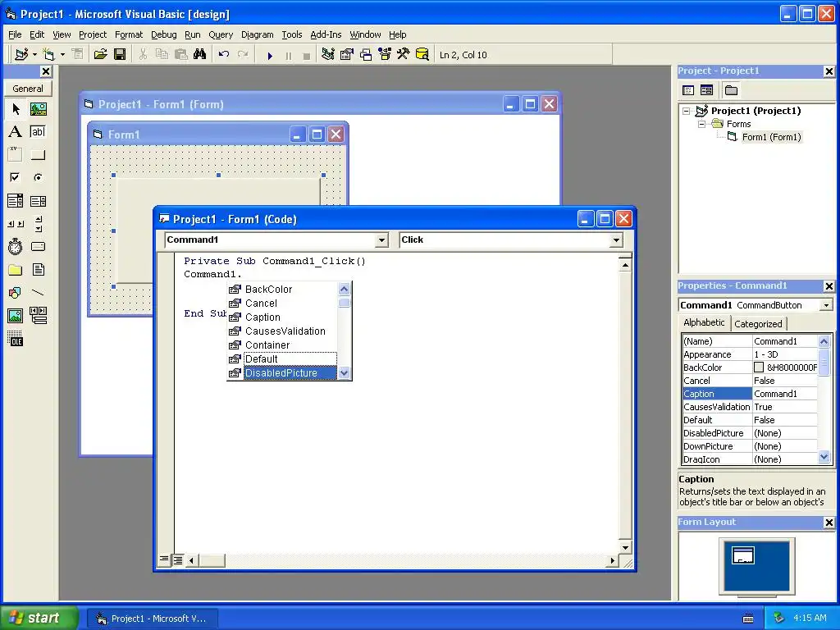
Task: Click the Toolbox hammer-and-wrench toolbar icon
Action: [404, 55]
